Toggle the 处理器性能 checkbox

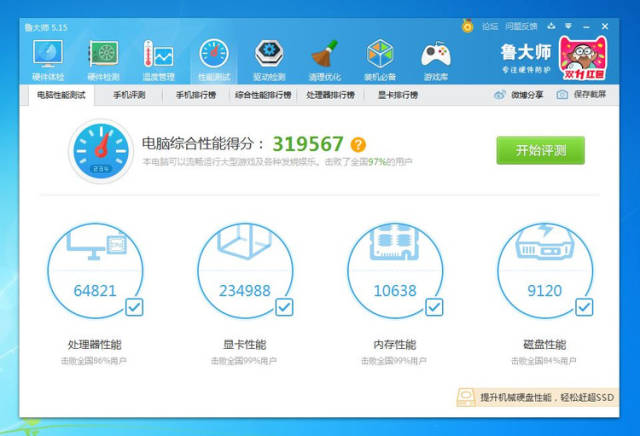click(134, 307)
